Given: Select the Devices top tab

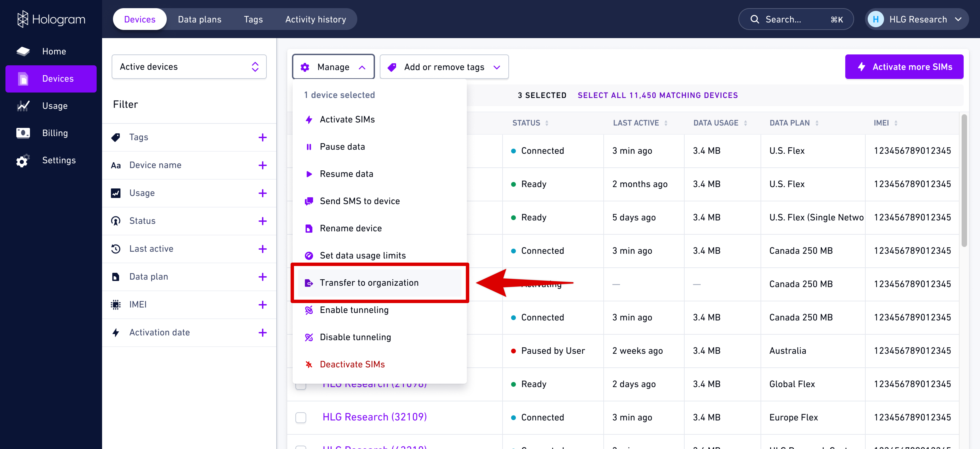Looking at the screenshot, I should pyautogui.click(x=140, y=19).
